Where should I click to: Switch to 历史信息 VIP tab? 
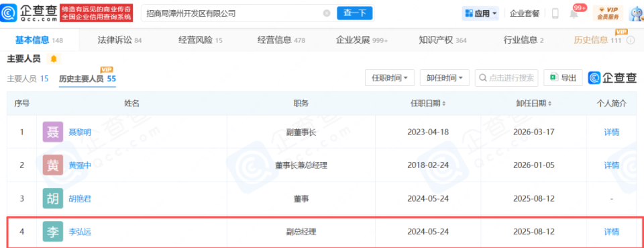coord(598,40)
